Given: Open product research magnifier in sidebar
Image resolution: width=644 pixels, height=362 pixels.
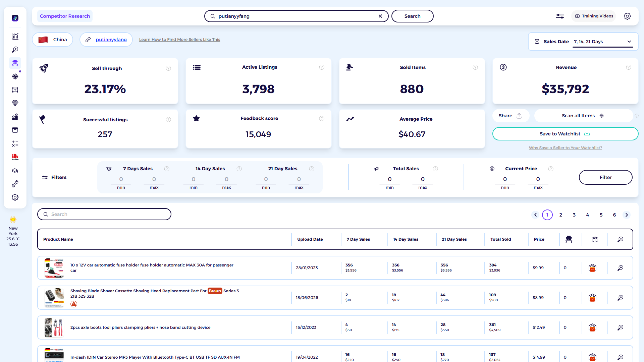Looking at the screenshot, I should tap(15, 50).
